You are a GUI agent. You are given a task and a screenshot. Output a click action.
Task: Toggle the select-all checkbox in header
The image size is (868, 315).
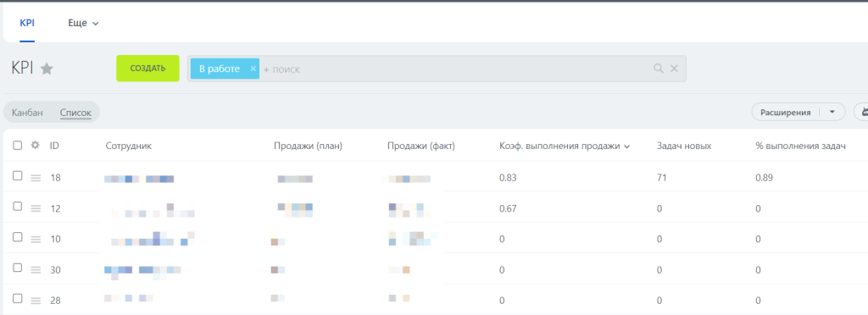click(x=17, y=146)
